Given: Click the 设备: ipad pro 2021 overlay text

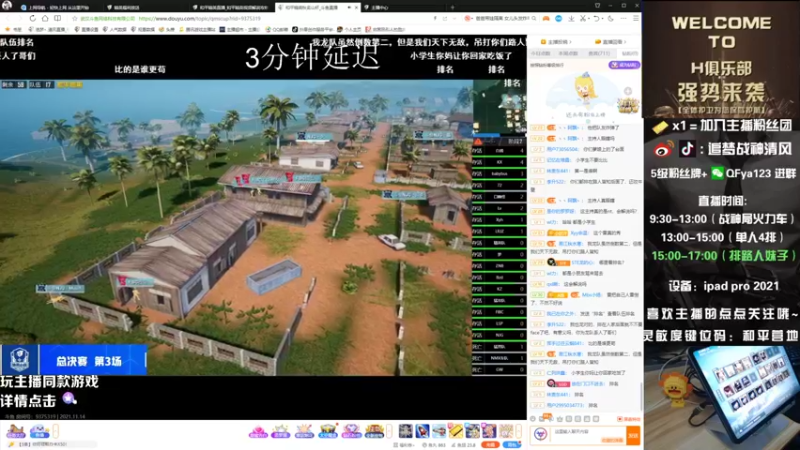Looking at the screenshot, I should click(x=724, y=286).
